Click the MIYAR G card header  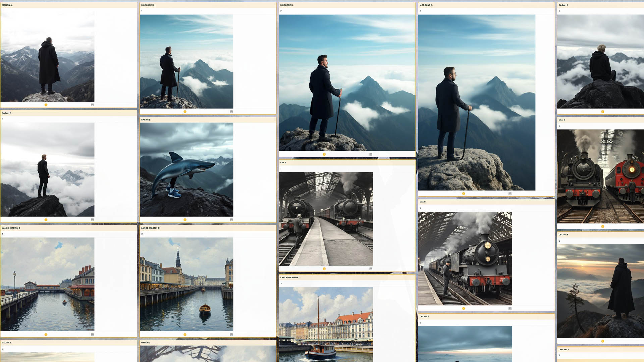point(146,343)
